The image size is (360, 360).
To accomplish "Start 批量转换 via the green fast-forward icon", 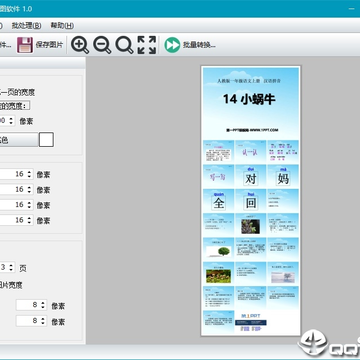I will [x=172, y=45].
